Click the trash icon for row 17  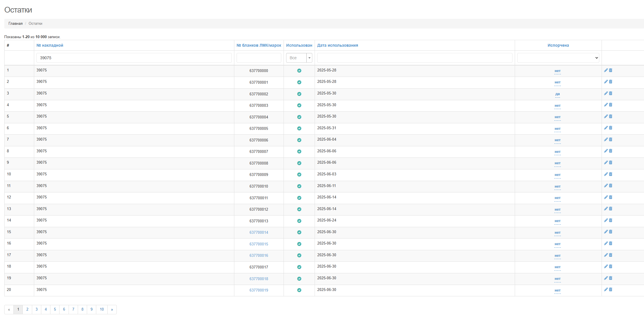point(610,255)
